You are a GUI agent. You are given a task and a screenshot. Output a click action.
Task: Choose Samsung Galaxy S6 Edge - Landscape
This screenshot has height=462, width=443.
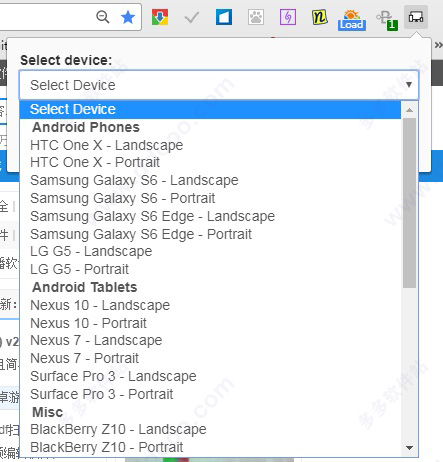[210, 216]
